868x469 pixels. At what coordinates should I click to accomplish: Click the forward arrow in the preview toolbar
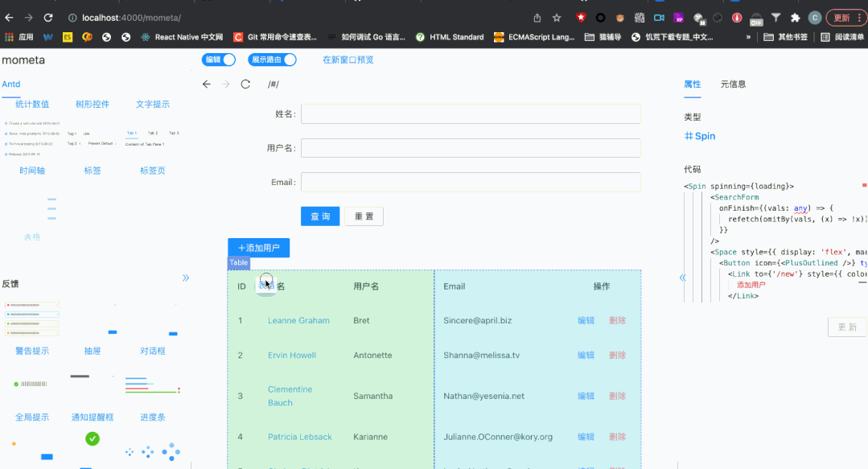point(226,84)
